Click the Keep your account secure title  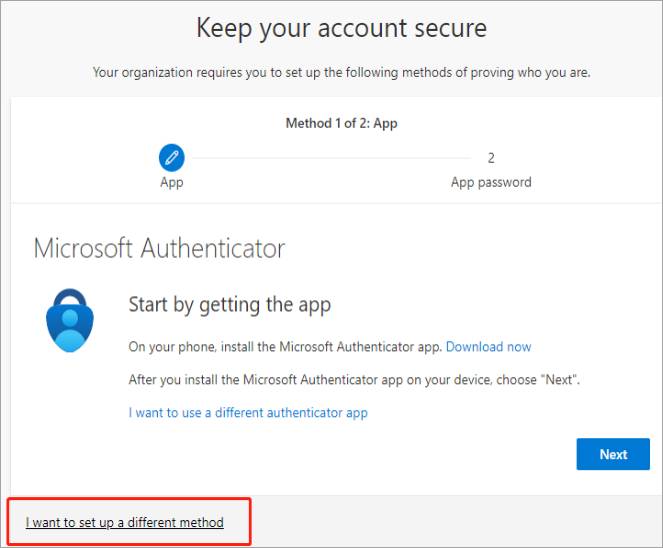tap(342, 28)
